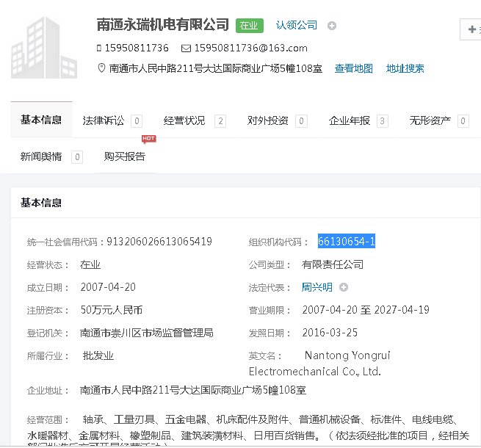
Task: Open legal representative 周兴明 profile
Action: (317, 288)
